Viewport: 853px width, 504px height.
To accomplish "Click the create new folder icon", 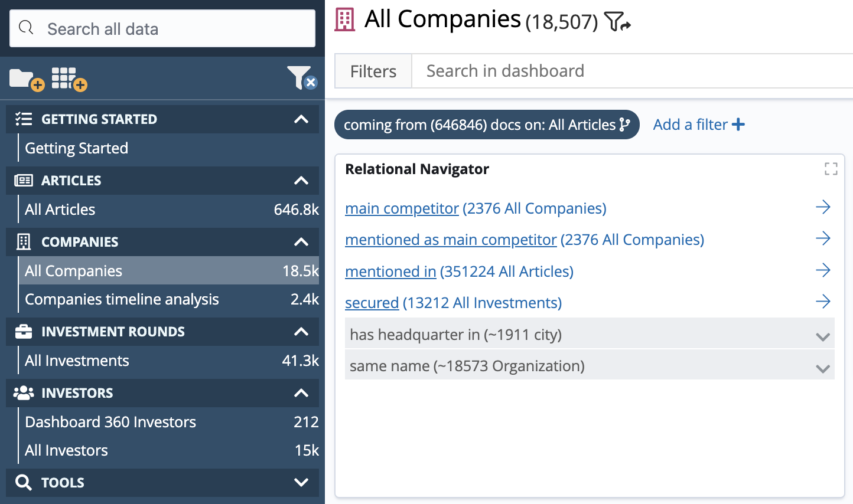I will (x=26, y=78).
